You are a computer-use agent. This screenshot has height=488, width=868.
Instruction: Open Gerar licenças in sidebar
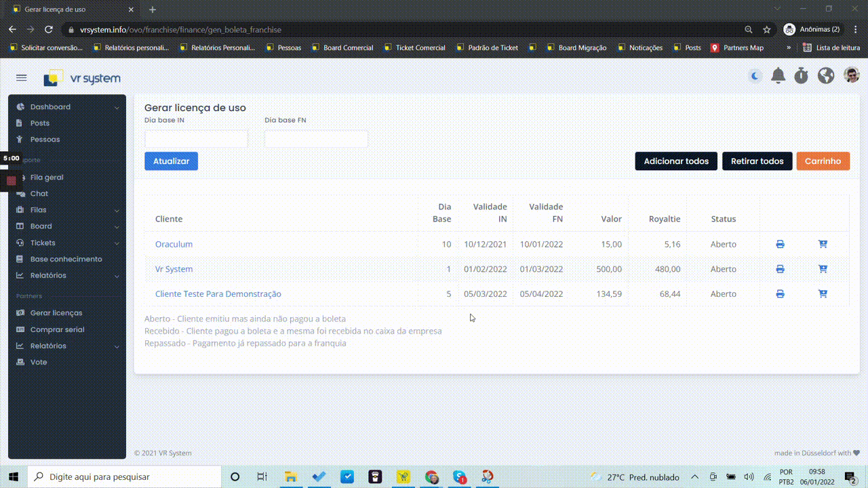pos(56,313)
